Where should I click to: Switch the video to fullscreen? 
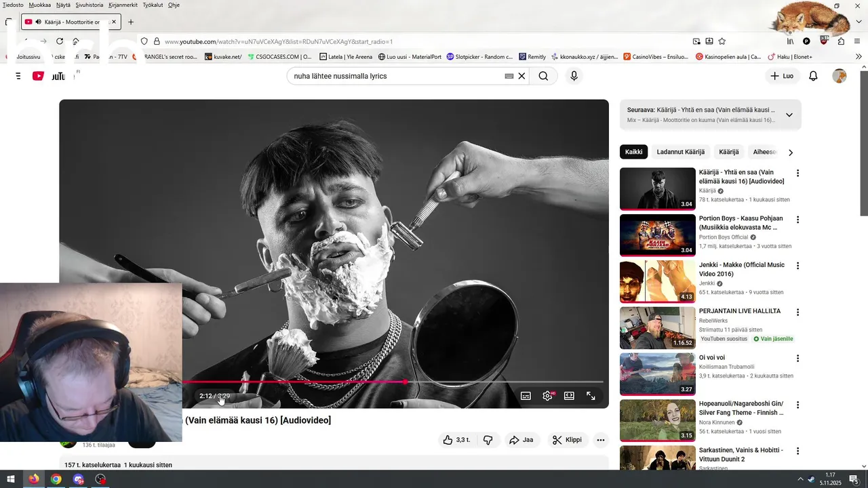pos(591,396)
